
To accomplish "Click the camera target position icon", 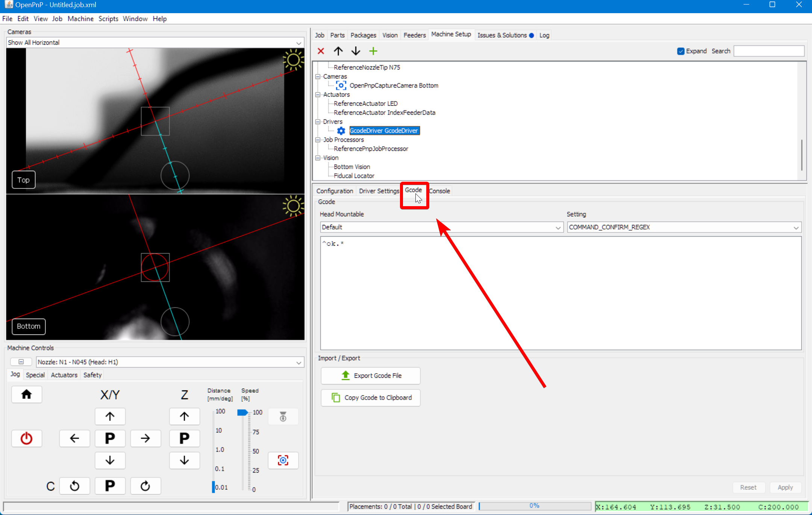I will click(x=283, y=460).
